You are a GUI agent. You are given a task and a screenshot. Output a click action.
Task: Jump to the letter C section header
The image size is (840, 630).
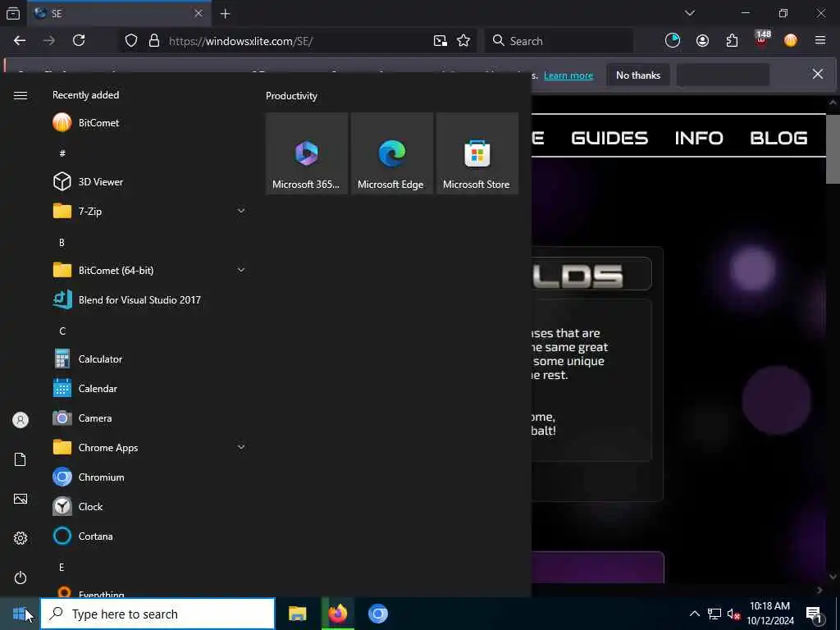pos(62,331)
